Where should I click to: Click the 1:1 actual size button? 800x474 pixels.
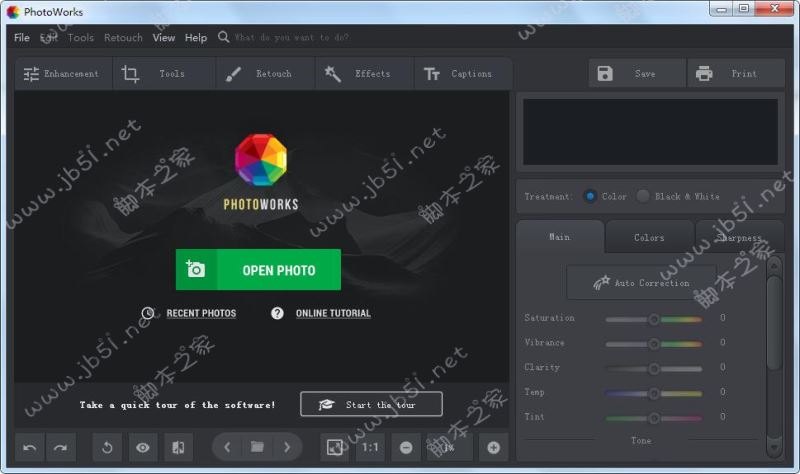(x=370, y=447)
